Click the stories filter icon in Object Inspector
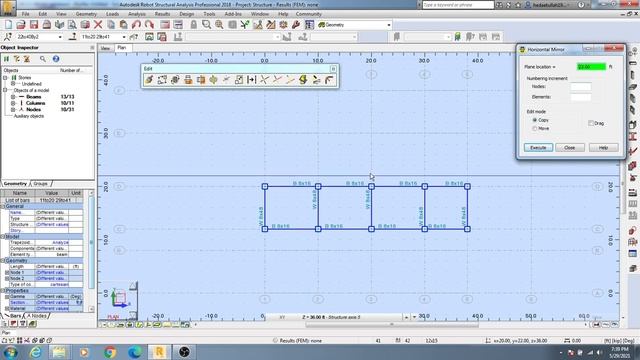640x360 pixels. 7,59
